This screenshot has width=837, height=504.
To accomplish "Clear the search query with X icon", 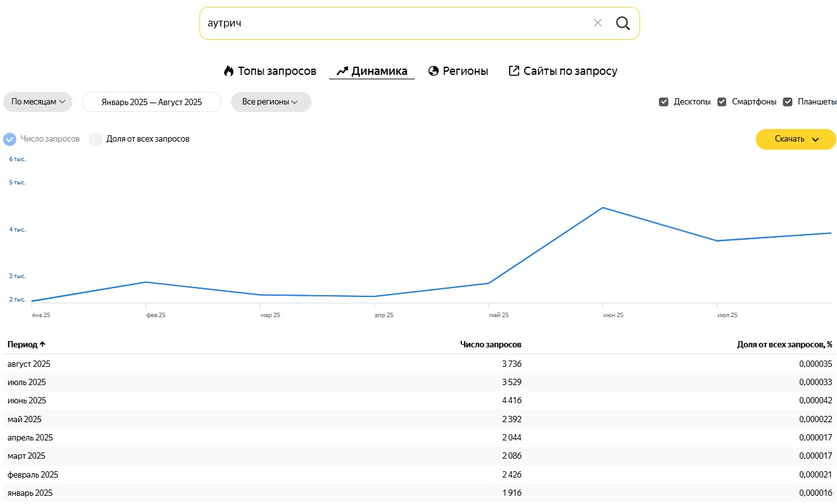I will click(598, 23).
